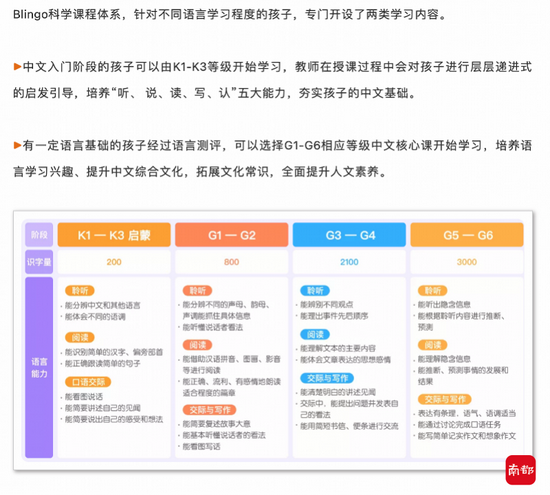Click the line '能辨别不同观点'
Viewport: 550px width, 495px height.
coord(327,305)
